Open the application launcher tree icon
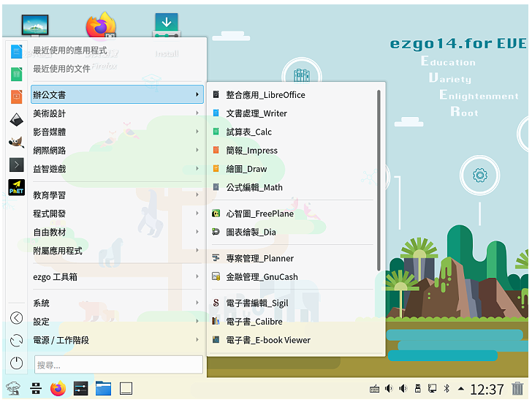Image resolution: width=532 pixels, height=405 pixels. pos(13,389)
